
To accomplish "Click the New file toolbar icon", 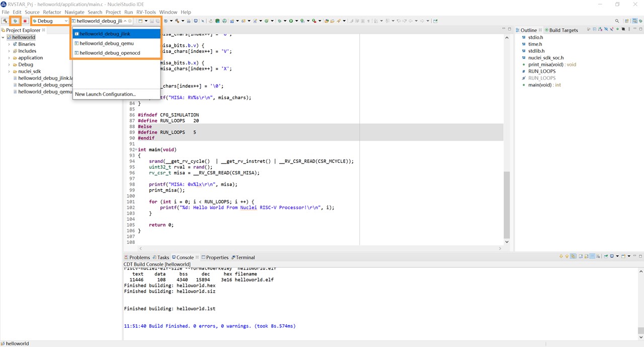I will pyautogui.click(x=140, y=21).
